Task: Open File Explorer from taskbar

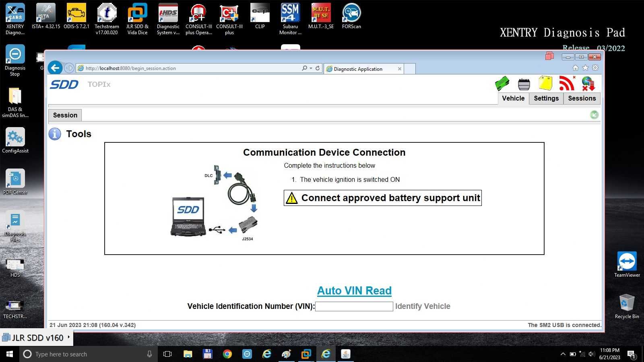Action: (188, 354)
